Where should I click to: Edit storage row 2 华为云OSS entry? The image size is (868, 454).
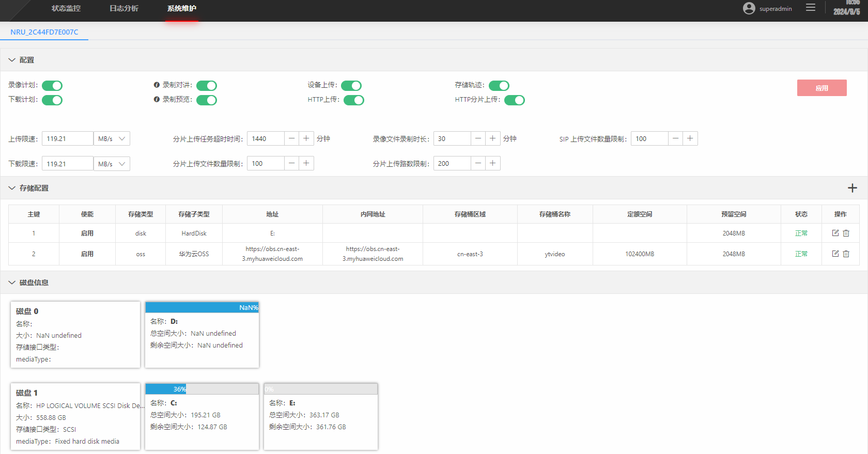(835, 254)
